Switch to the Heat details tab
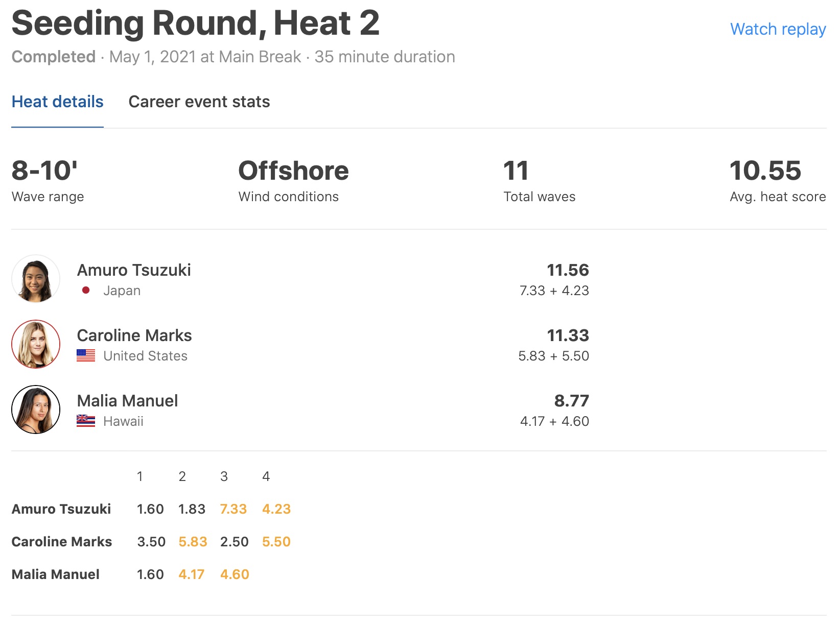 point(58,102)
